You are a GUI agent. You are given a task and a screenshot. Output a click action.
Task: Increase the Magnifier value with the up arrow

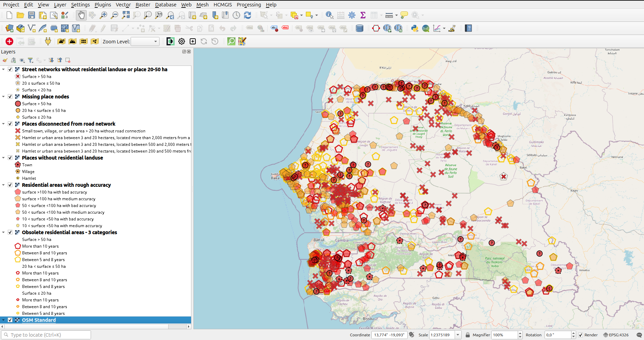pyautogui.click(x=520, y=333)
